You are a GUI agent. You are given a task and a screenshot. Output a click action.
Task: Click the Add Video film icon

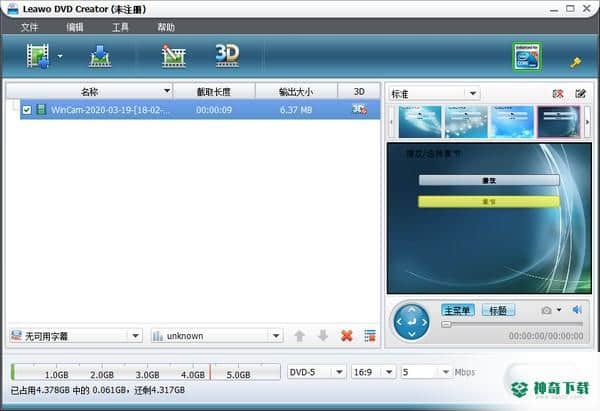38,56
